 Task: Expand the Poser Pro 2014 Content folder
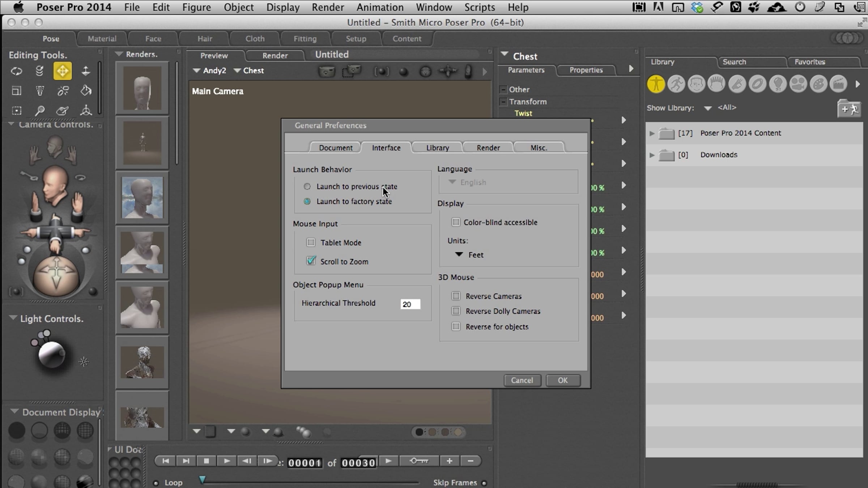pyautogui.click(x=652, y=133)
